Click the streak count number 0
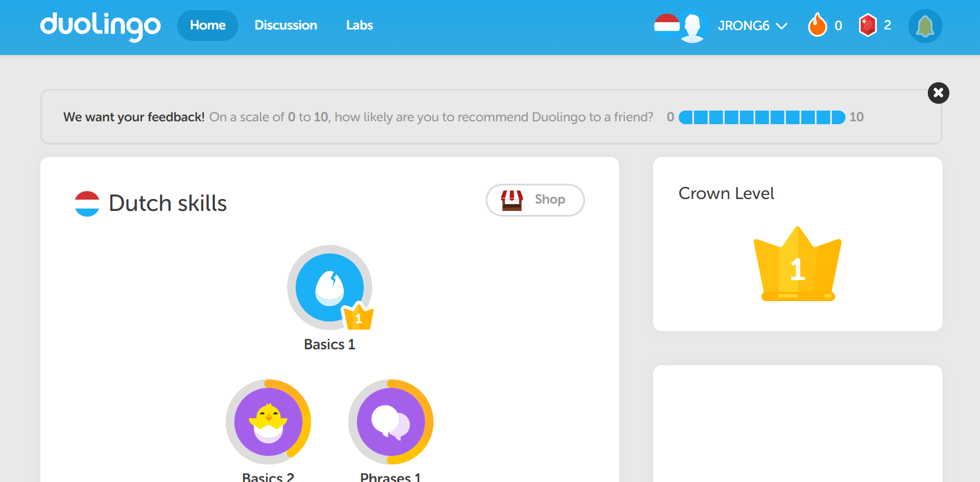Viewport: 980px width, 482px height. [838, 26]
